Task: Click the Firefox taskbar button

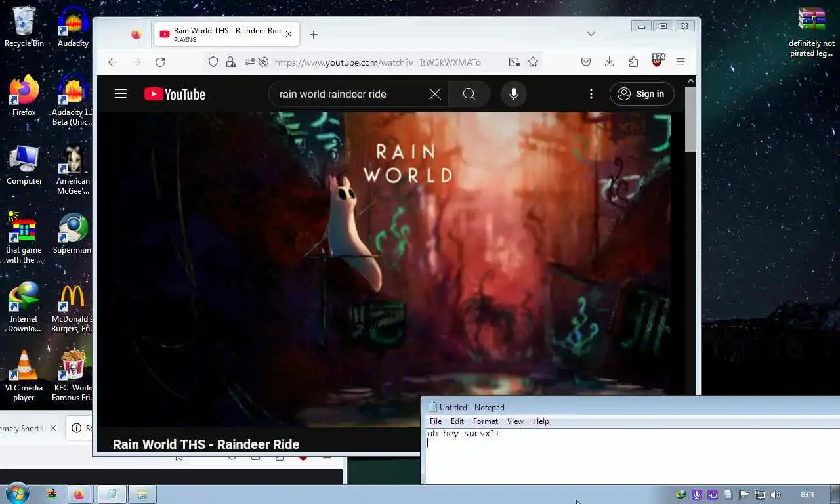Action: [x=79, y=495]
